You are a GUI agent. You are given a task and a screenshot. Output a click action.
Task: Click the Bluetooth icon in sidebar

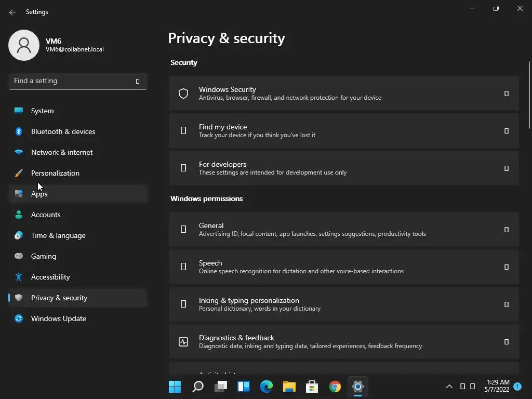pyautogui.click(x=19, y=131)
